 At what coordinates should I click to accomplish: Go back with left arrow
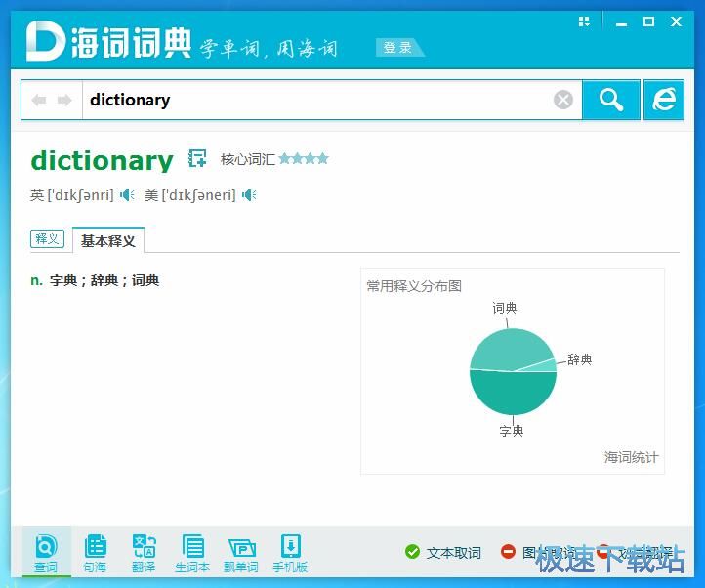coord(39,100)
